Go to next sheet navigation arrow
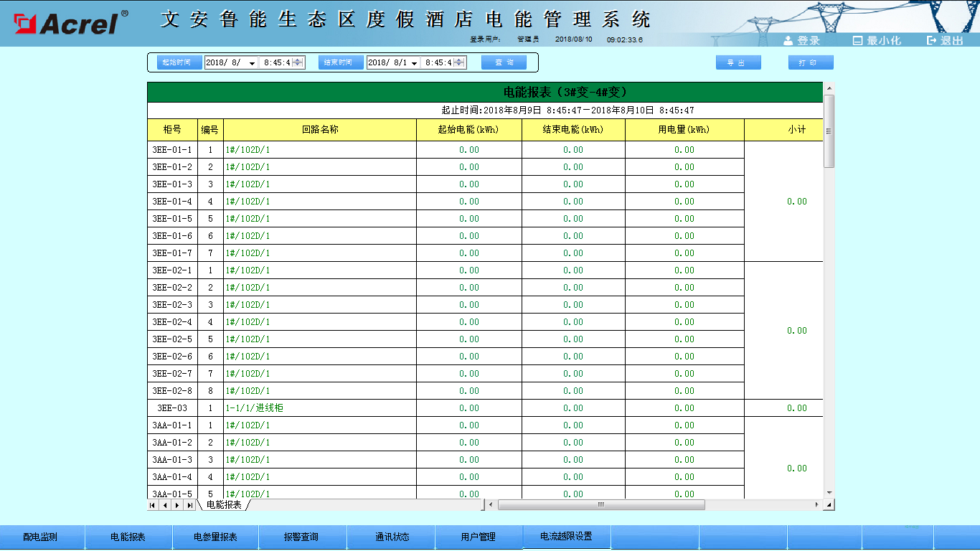This screenshot has width=980, height=551. click(x=177, y=505)
